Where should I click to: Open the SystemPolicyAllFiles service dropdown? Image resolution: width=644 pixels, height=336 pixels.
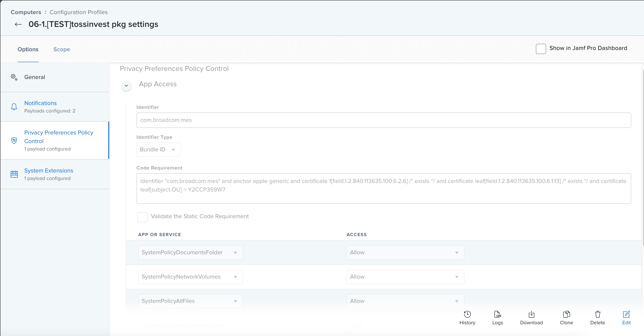coord(190,301)
